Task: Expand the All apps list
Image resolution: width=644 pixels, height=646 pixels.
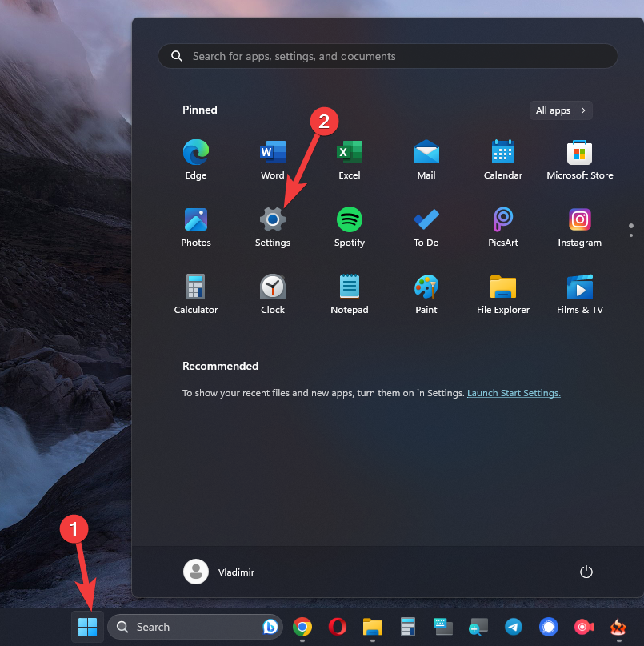Action: click(561, 110)
